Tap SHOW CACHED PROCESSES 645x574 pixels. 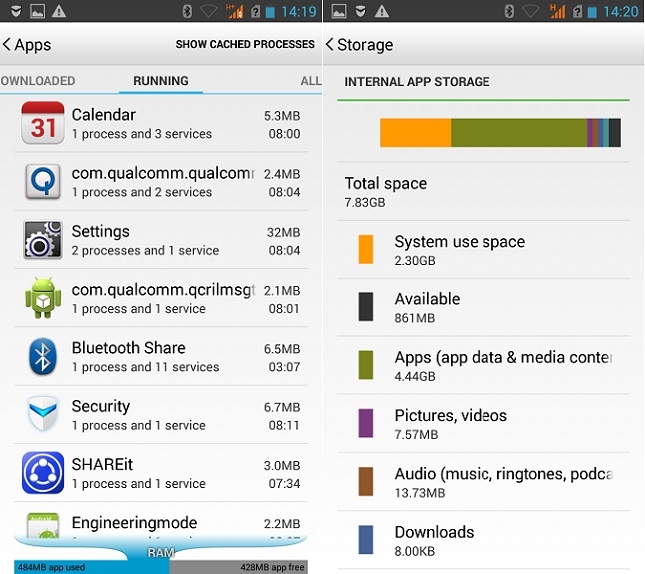point(245,44)
